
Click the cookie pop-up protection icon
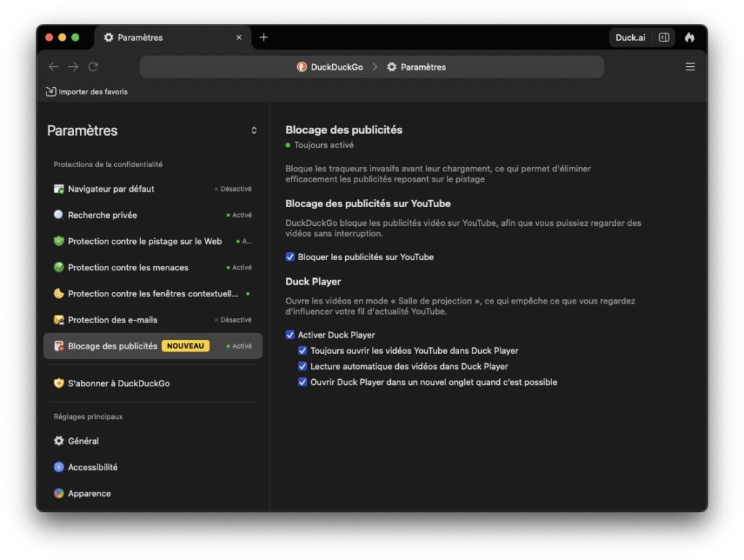59,293
